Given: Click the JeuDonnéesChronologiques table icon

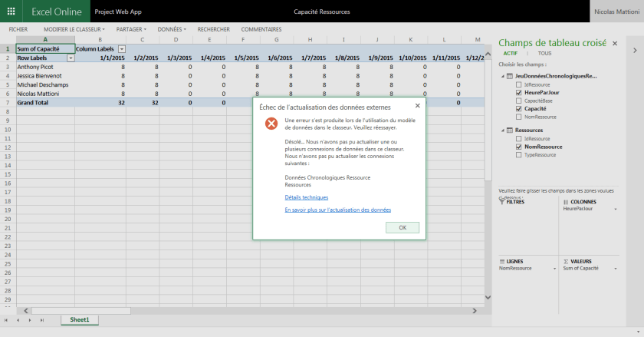Looking at the screenshot, I should tap(510, 77).
